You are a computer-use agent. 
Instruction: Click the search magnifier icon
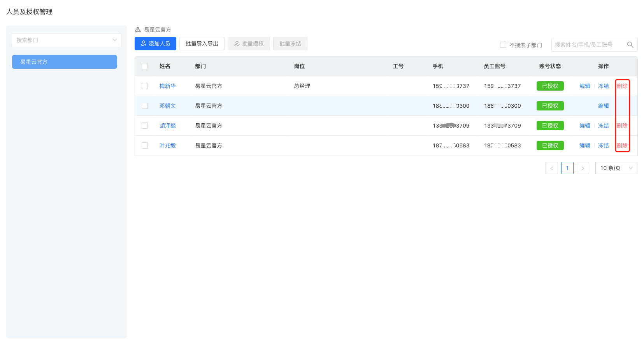point(630,45)
